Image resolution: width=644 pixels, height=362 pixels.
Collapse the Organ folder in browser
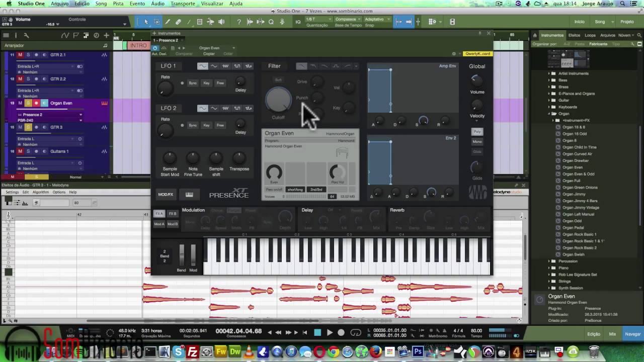pyautogui.click(x=549, y=114)
